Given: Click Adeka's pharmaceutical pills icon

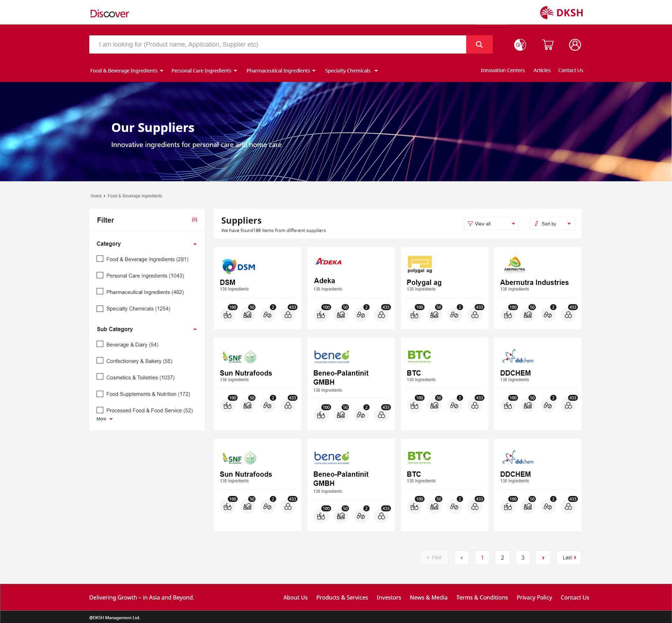Looking at the screenshot, I should point(362,315).
